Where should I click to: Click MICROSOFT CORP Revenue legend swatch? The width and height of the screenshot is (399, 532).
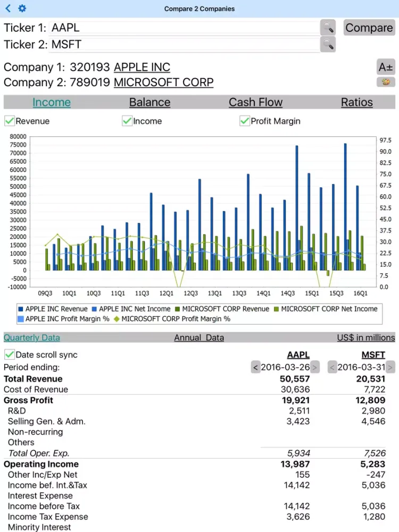(x=178, y=309)
